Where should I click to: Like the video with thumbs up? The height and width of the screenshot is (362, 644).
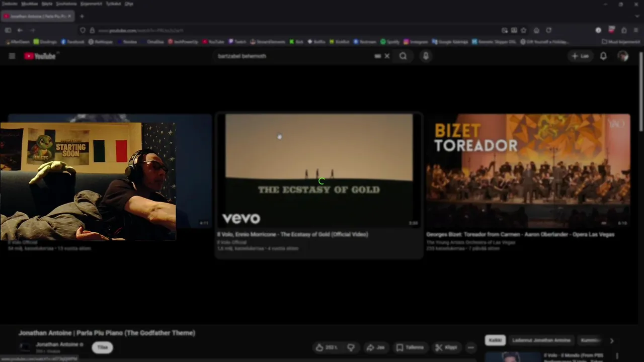(x=327, y=347)
